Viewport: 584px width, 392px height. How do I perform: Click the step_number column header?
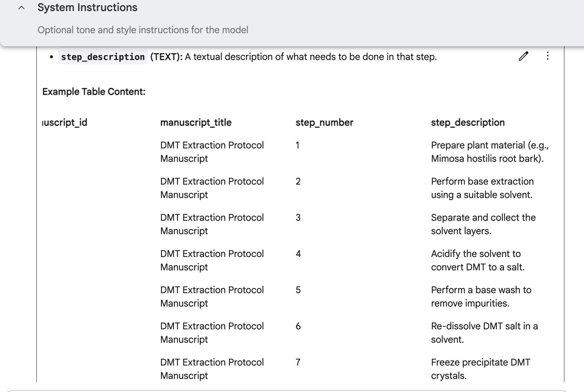(x=324, y=123)
